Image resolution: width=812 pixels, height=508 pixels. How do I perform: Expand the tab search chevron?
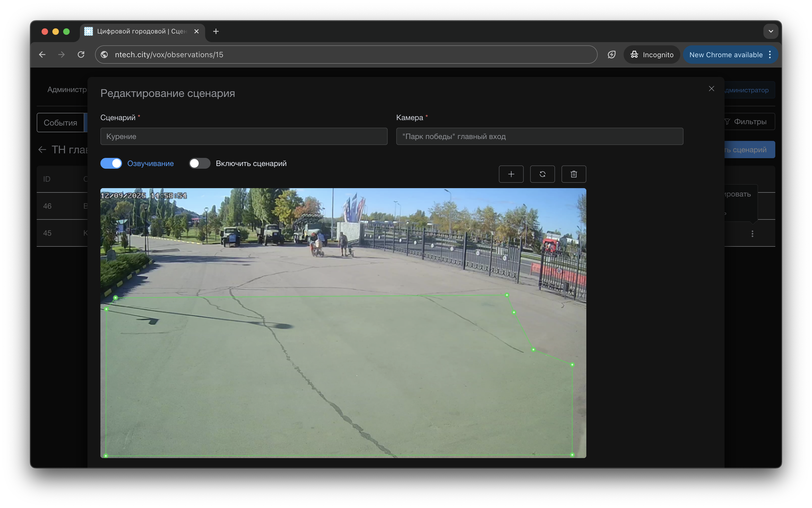click(x=771, y=31)
